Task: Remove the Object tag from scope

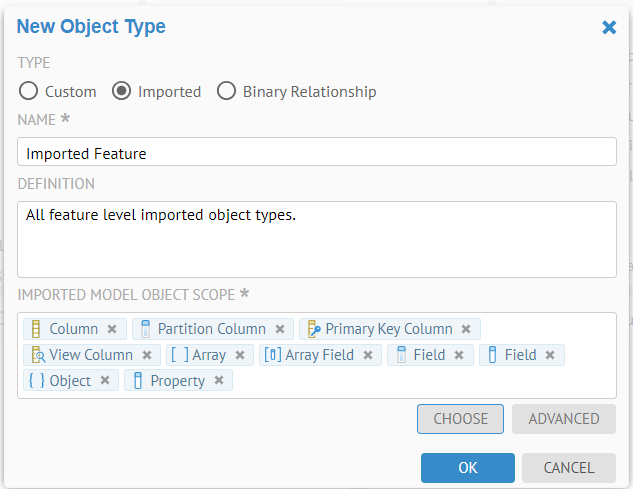Action: point(104,381)
